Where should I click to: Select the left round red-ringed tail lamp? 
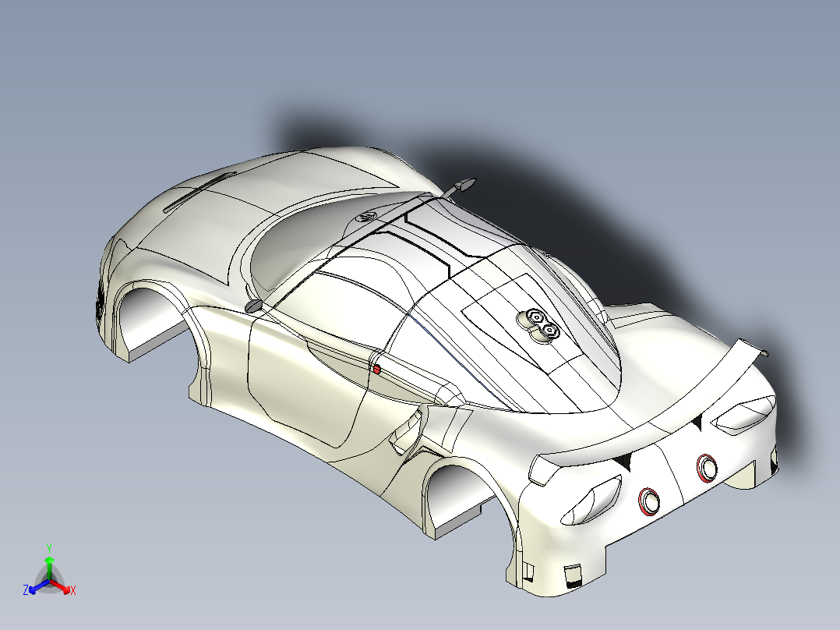tap(649, 501)
